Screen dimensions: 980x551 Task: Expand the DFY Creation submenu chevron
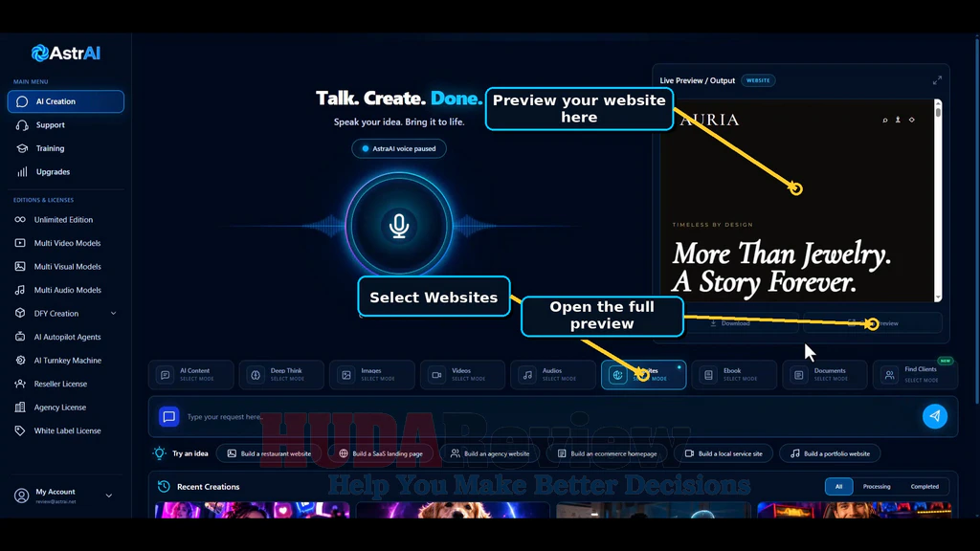click(113, 313)
